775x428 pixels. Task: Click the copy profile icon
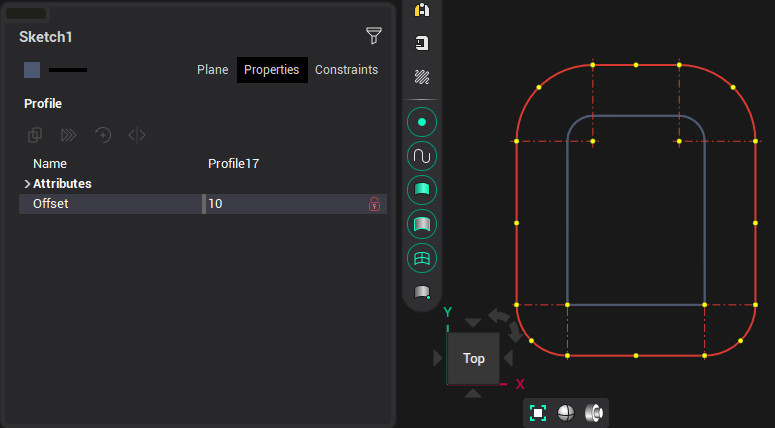[x=35, y=135]
